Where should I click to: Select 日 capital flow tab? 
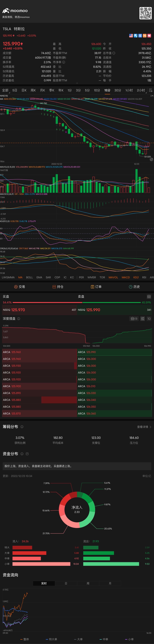tap(66, 584)
